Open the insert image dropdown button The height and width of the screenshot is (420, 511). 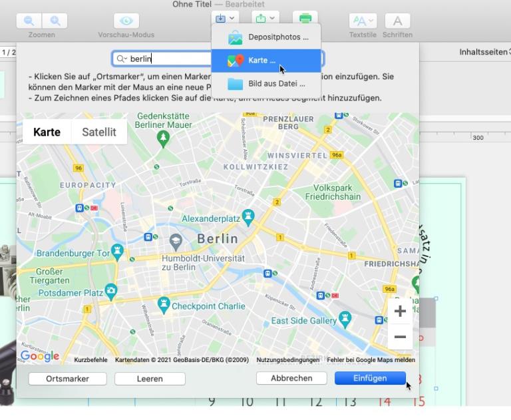click(x=225, y=18)
